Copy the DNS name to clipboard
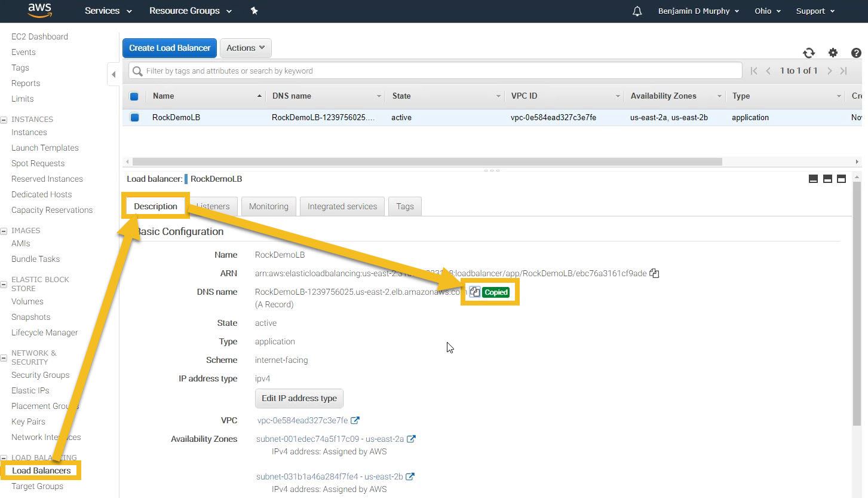The height and width of the screenshot is (498, 868). (474, 292)
